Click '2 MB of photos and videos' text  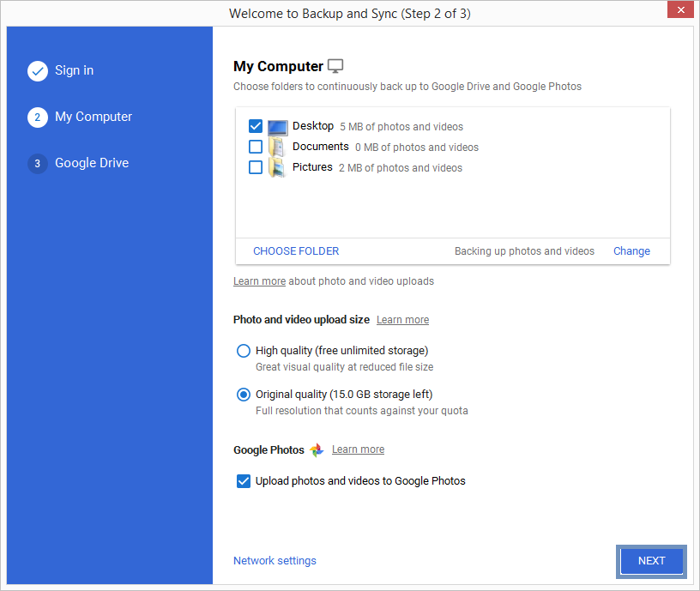pyautogui.click(x=401, y=168)
